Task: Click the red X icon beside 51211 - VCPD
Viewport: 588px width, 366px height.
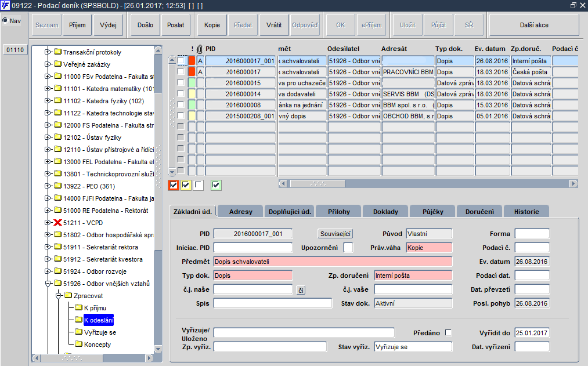Action: (57, 223)
